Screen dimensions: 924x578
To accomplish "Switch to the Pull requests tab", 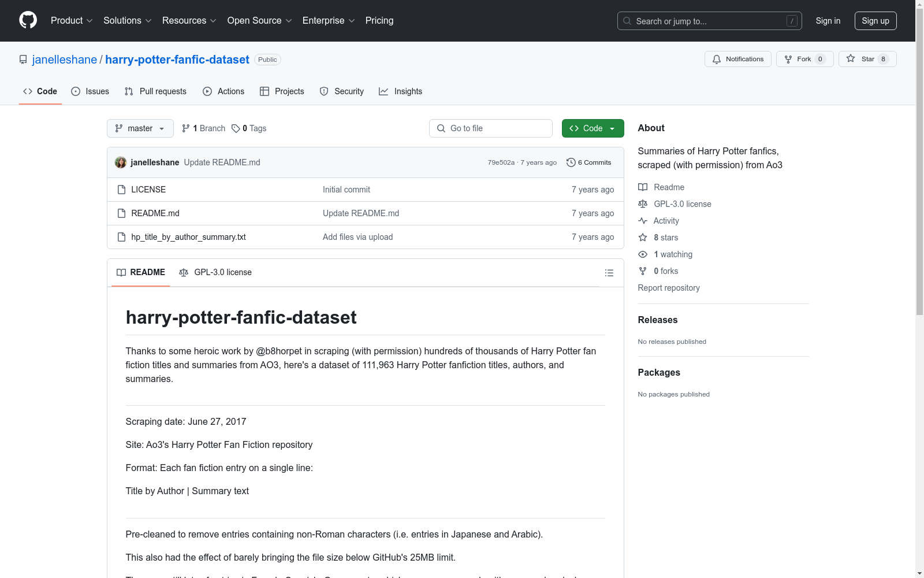I will [155, 91].
